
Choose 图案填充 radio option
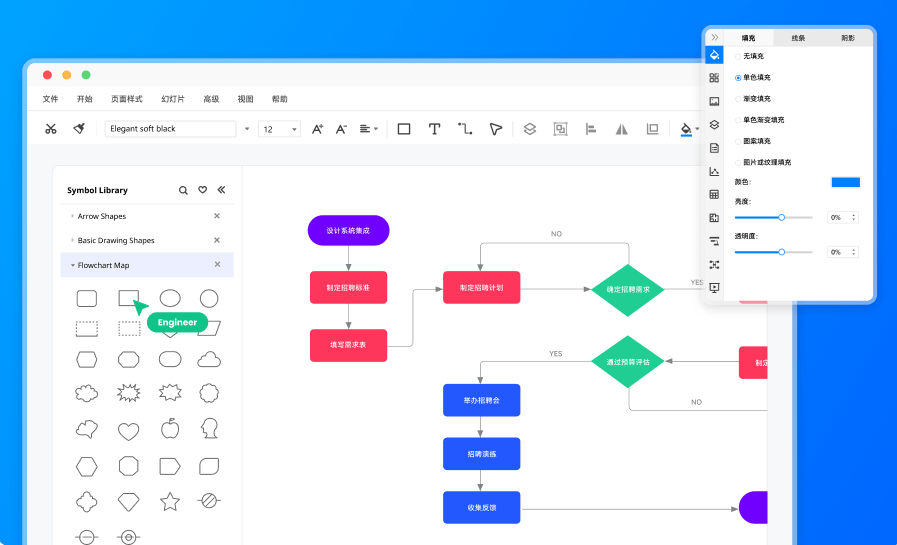coord(738,141)
